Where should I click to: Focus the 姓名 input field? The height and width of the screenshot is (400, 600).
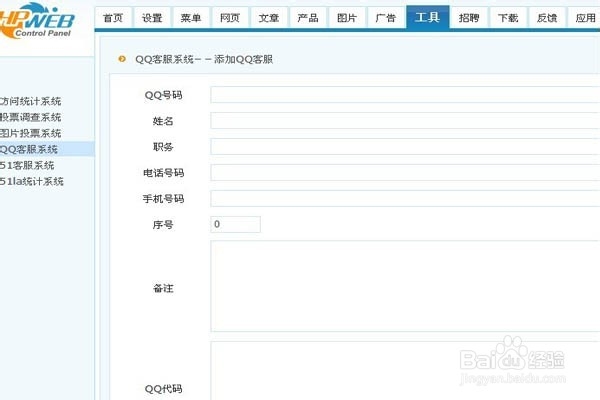(x=405, y=121)
